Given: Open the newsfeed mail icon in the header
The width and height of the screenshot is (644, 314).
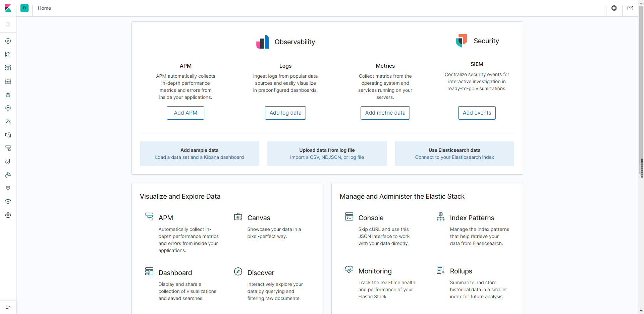Looking at the screenshot, I should pos(630,8).
